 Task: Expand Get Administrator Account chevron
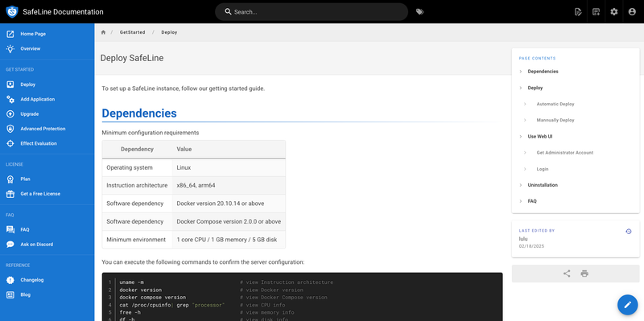tap(525, 153)
